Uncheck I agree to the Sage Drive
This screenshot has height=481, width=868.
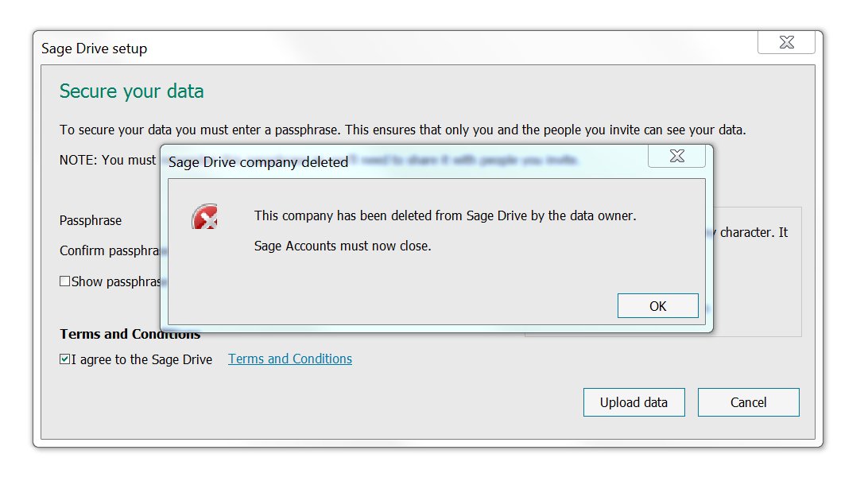coord(64,359)
